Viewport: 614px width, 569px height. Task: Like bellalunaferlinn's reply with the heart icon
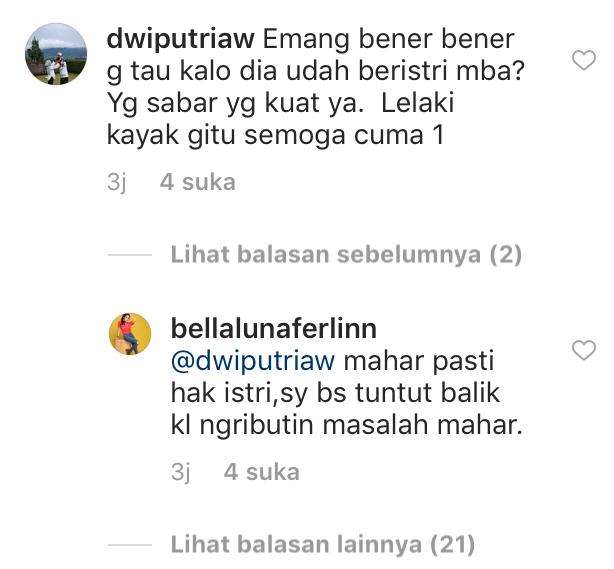[583, 350]
